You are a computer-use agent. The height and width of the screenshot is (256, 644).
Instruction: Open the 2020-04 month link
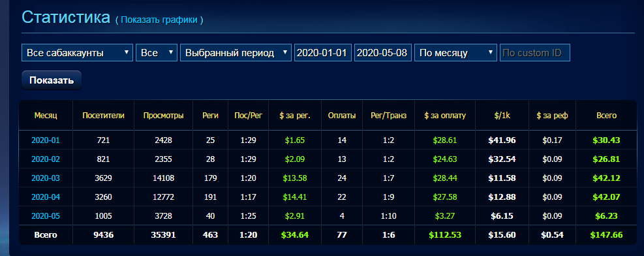pos(46,197)
